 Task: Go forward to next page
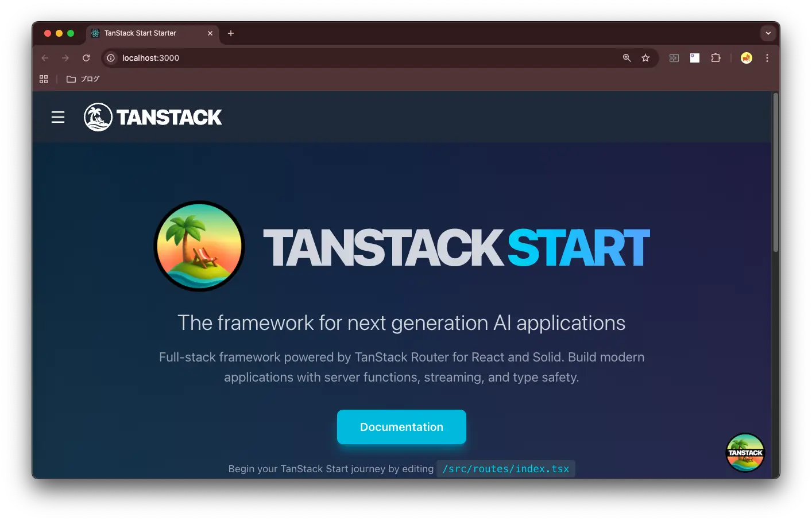65,58
